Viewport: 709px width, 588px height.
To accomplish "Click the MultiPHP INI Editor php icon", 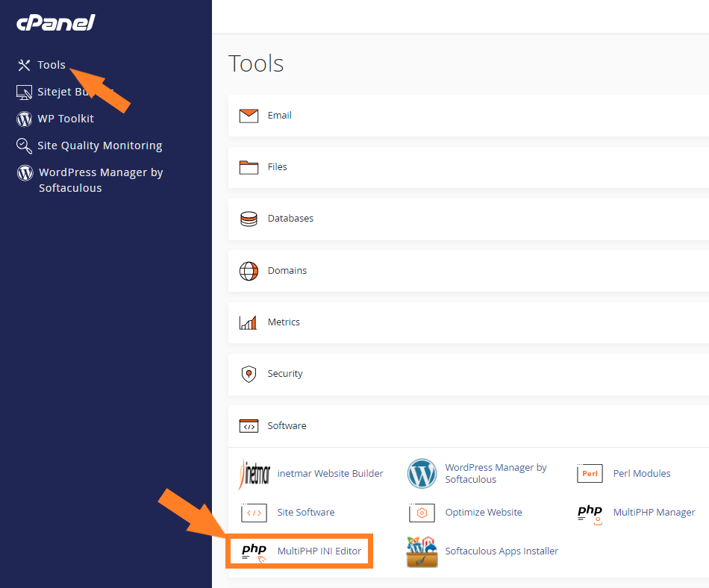I will [x=254, y=552].
